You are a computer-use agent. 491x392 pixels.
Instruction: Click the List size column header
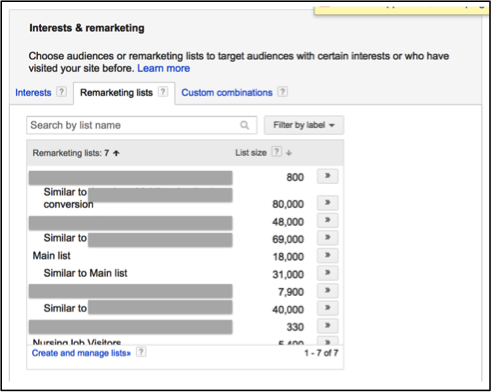click(x=251, y=153)
